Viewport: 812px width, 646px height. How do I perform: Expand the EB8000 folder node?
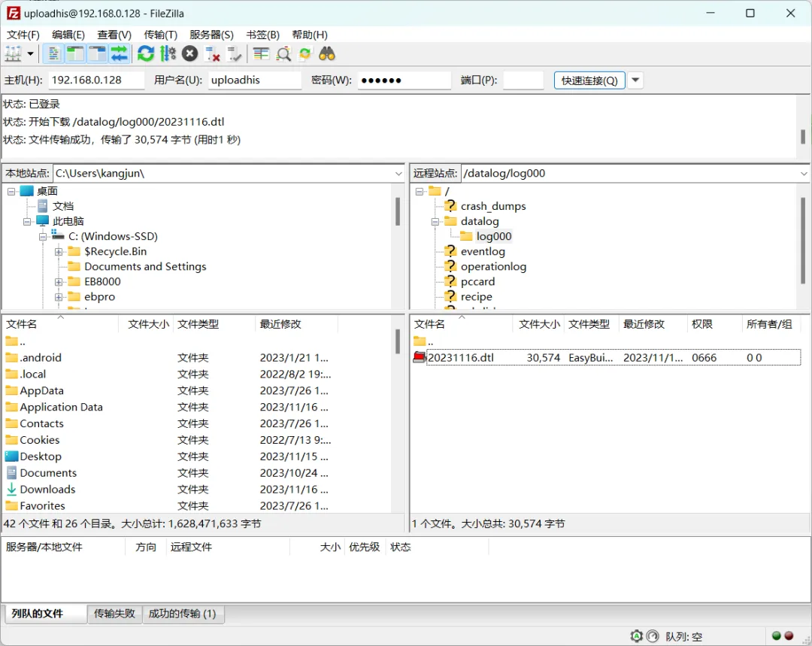(x=59, y=282)
